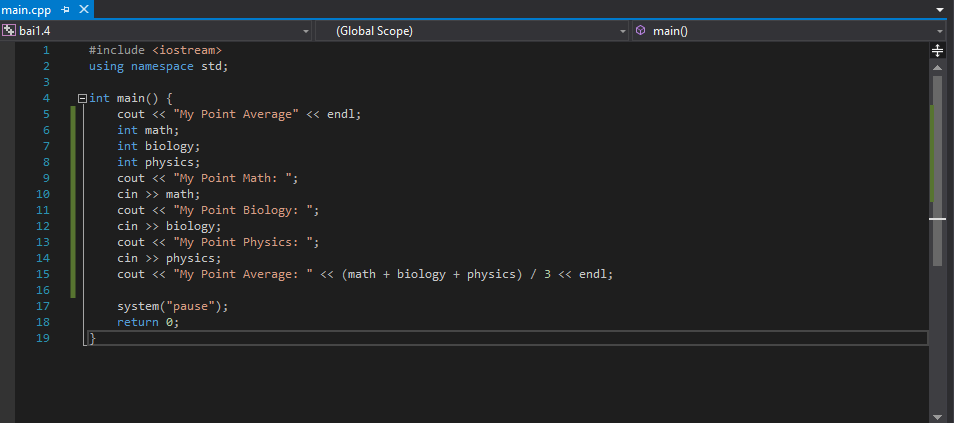The height and width of the screenshot is (423, 954).
Task: Click the main() cube icon
Action: [641, 30]
